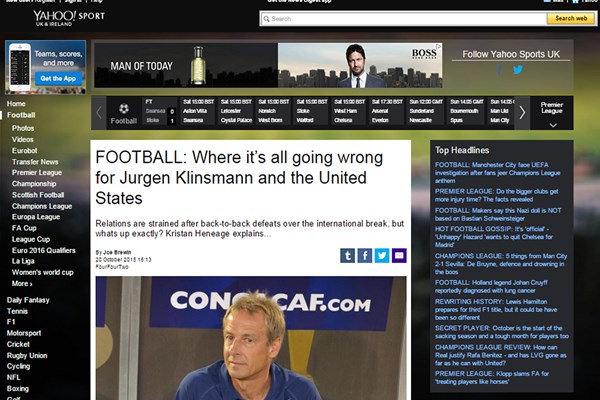Follow Yahoo Sports UK on Twitter
The height and width of the screenshot is (400, 600).
click(x=518, y=70)
